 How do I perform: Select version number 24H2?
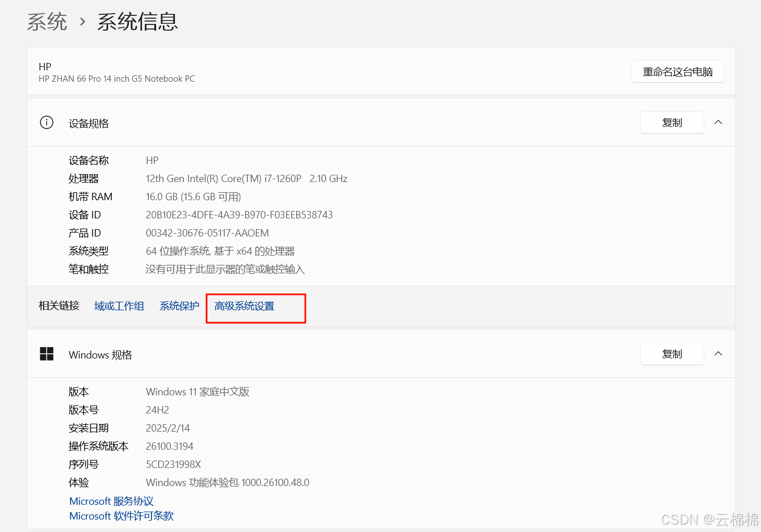coord(157,410)
